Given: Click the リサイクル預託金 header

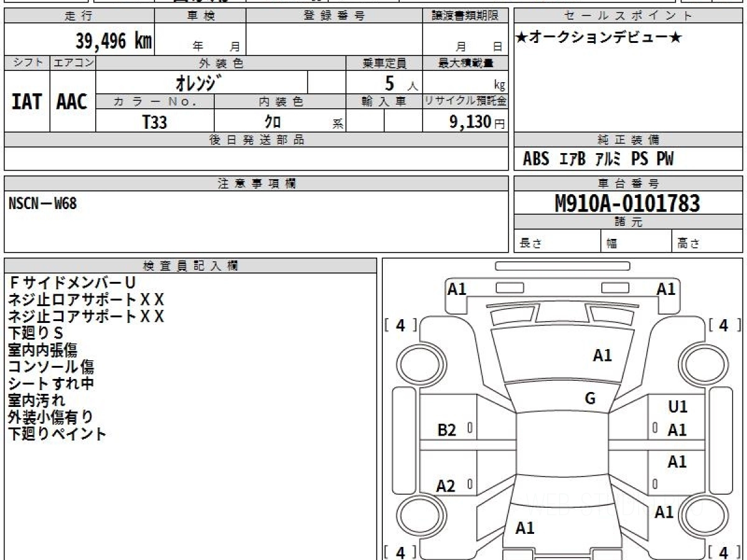Looking at the screenshot, I should [x=466, y=101].
